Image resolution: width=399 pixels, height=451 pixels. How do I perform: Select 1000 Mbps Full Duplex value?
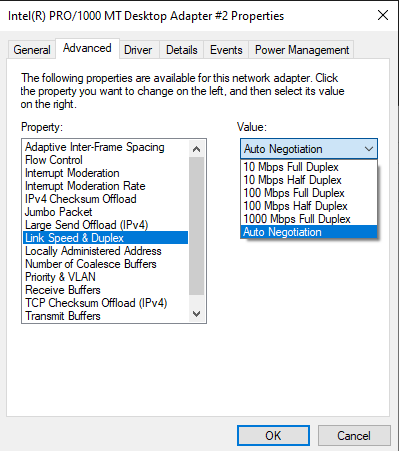(x=309, y=219)
